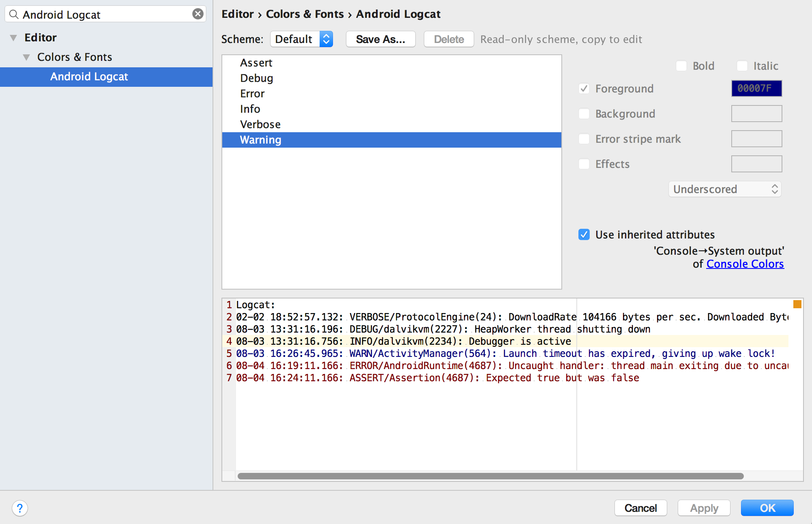
Task: Collapse the Editor tree node
Action: 13,38
